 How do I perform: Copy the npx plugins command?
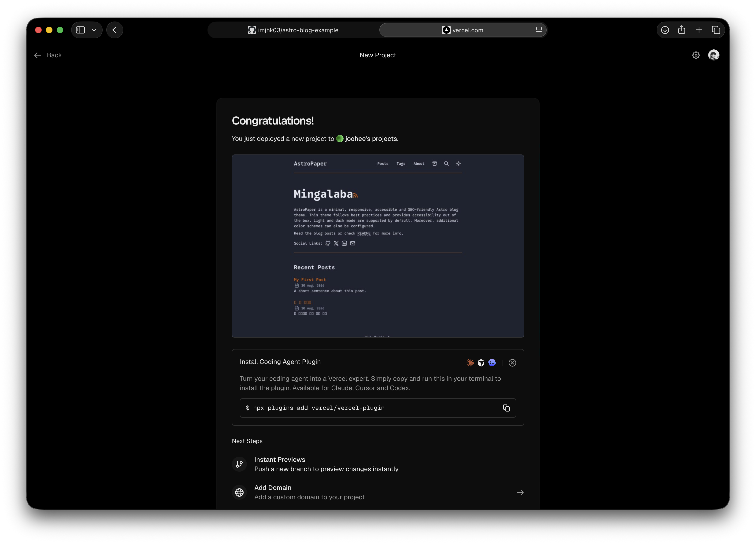506,408
